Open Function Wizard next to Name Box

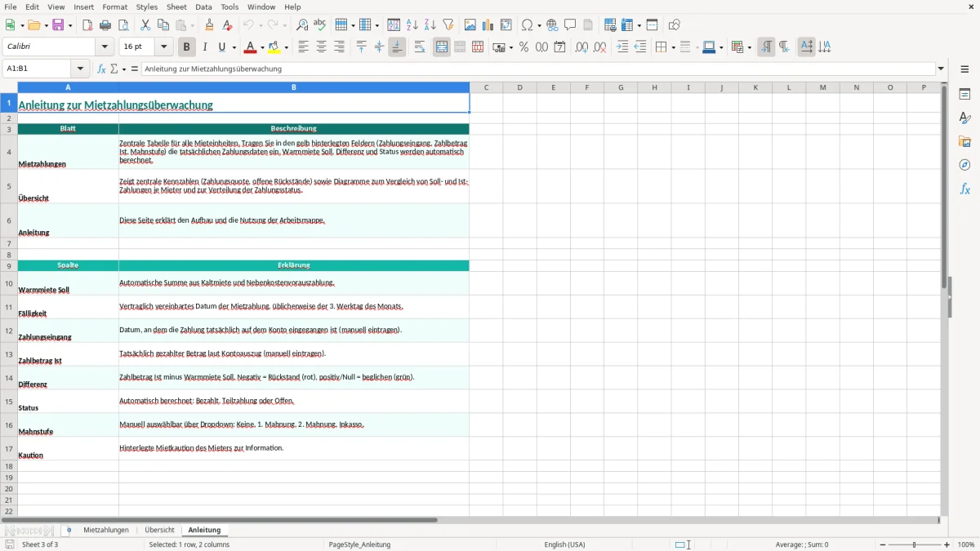(101, 69)
